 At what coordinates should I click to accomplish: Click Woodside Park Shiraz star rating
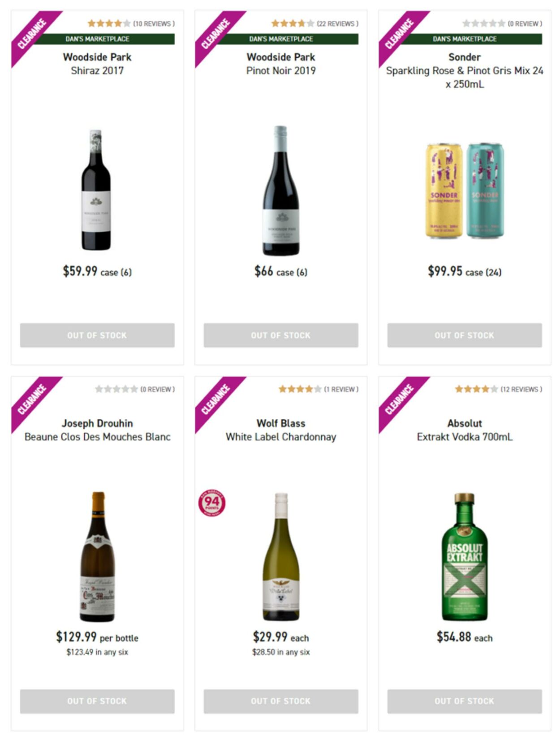(x=109, y=23)
